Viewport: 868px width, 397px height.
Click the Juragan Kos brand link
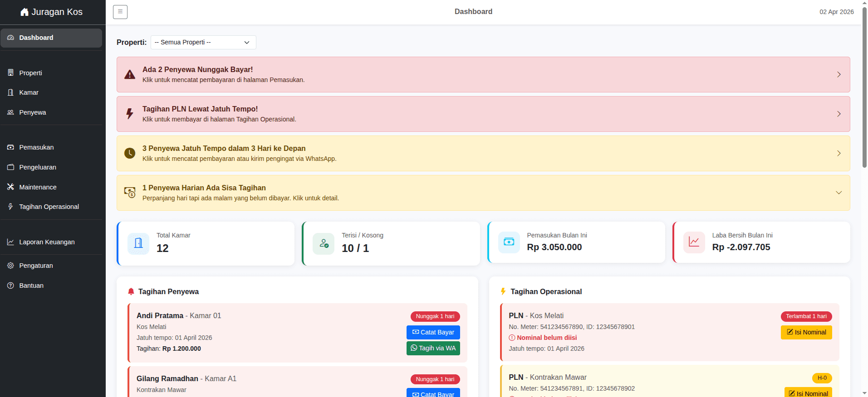click(x=52, y=12)
